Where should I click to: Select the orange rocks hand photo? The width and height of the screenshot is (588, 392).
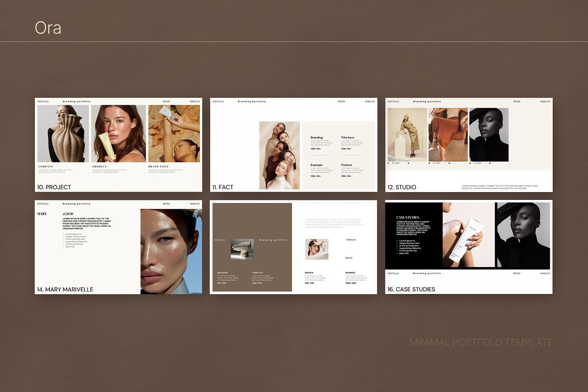[x=174, y=134]
